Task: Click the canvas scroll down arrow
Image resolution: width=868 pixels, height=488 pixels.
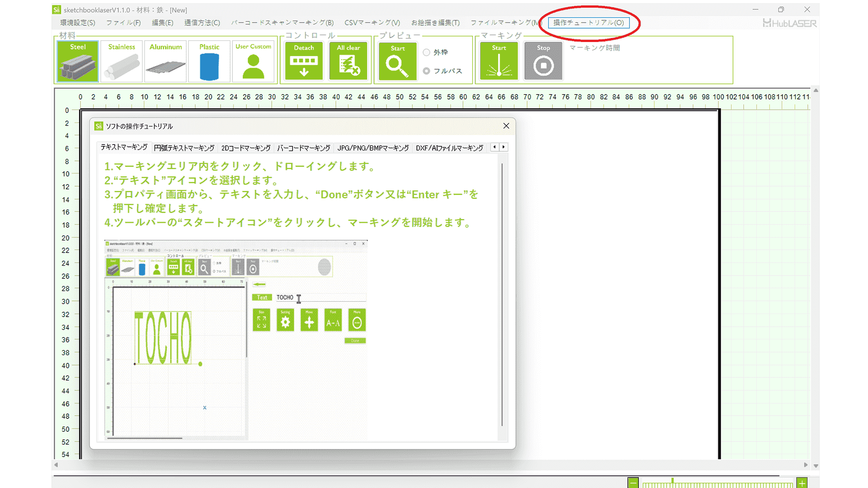Action: pyautogui.click(x=816, y=466)
